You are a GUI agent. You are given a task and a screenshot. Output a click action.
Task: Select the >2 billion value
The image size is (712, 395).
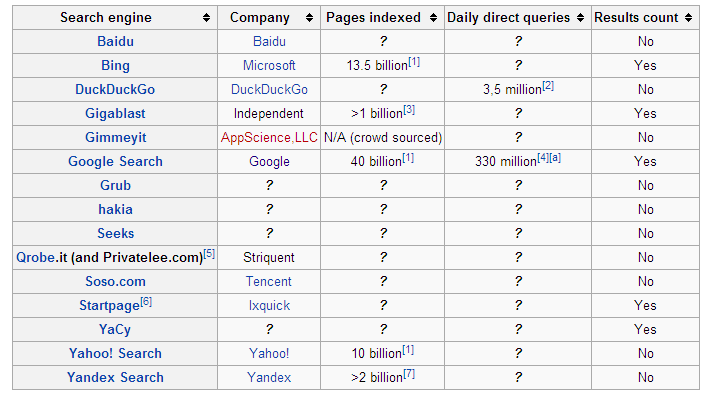click(x=377, y=378)
